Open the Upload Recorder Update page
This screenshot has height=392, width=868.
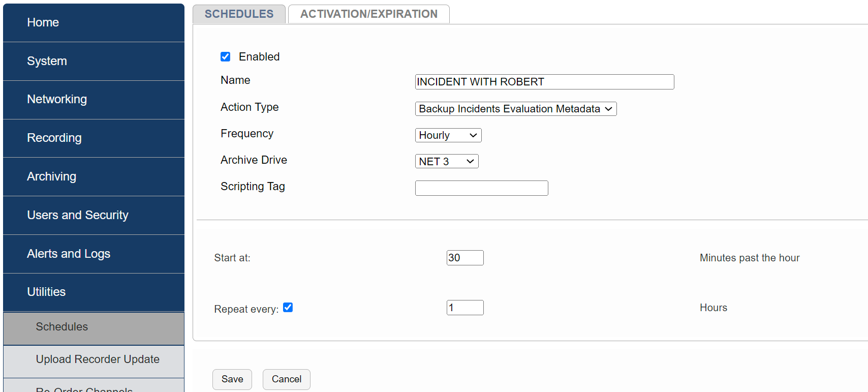coord(97,359)
